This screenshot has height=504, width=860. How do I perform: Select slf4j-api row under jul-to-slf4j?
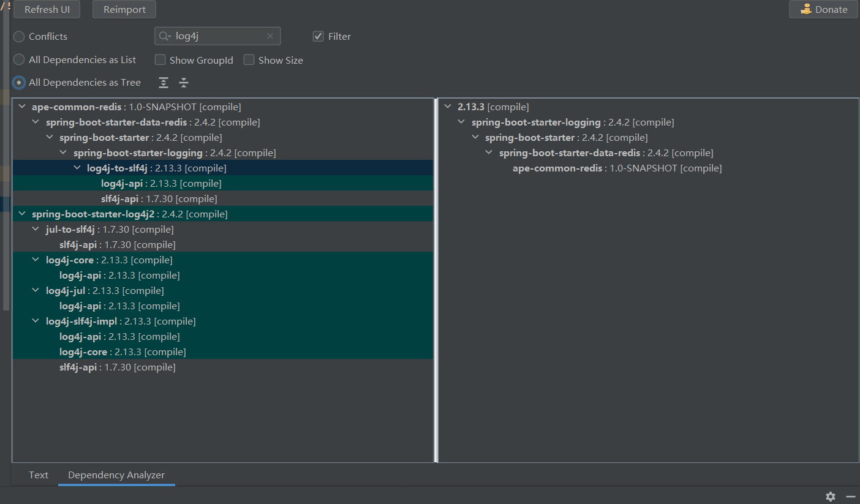pos(223,244)
